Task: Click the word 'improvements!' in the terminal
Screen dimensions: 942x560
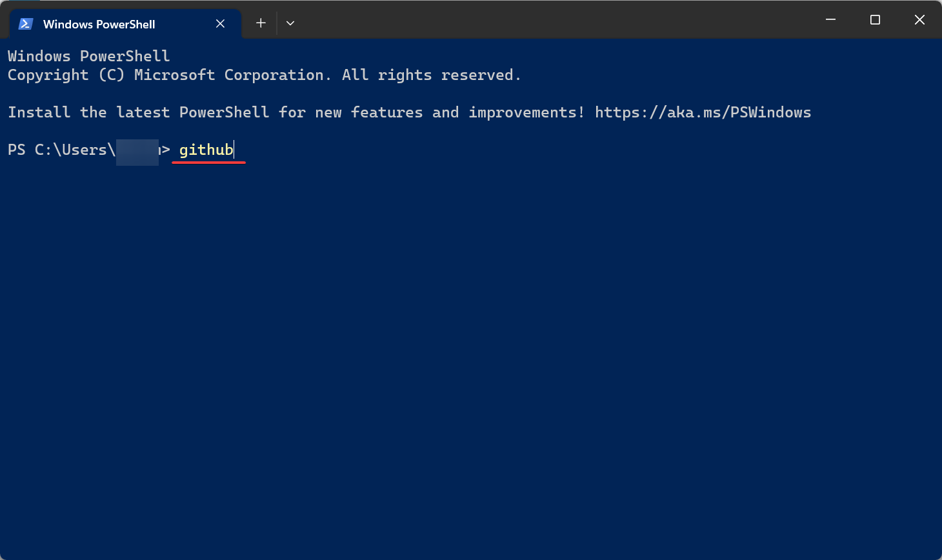Action: [x=526, y=112]
